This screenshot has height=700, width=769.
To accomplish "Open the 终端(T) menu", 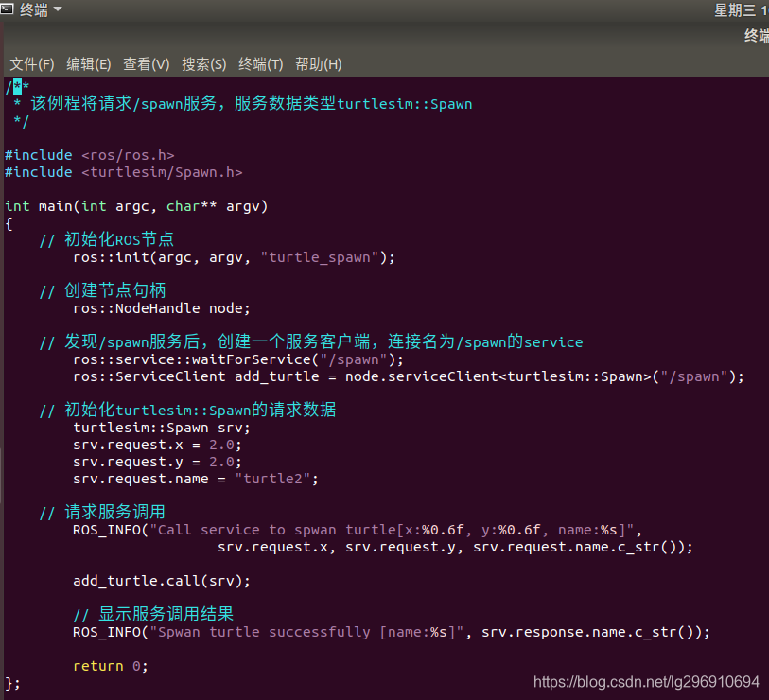I will [260, 64].
